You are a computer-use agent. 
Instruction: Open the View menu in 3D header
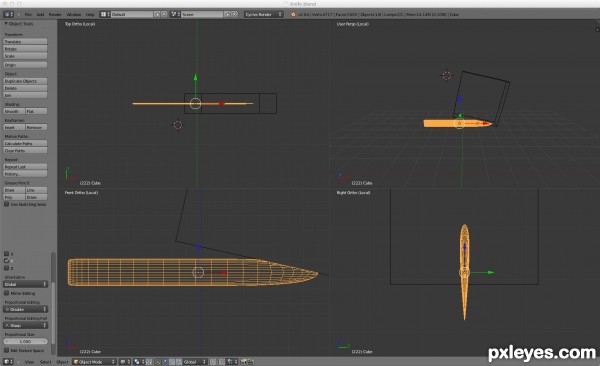coord(29,362)
